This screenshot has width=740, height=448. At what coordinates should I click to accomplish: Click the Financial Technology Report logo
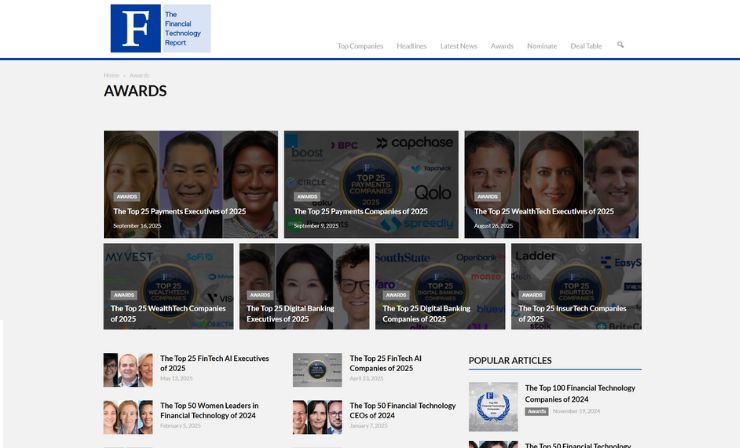click(x=160, y=28)
